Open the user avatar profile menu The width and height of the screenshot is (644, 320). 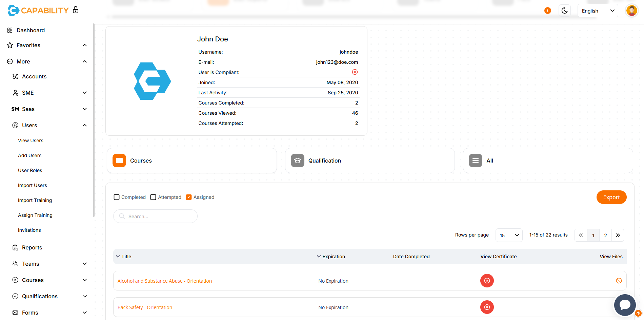coord(631,11)
